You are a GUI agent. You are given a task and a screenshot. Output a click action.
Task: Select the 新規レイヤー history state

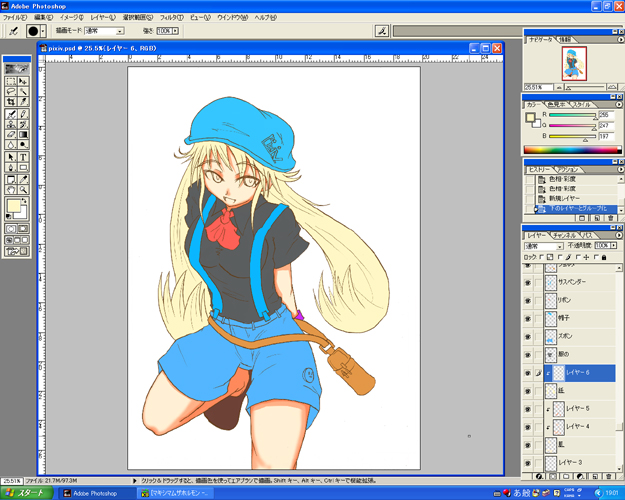click(565, 199)
